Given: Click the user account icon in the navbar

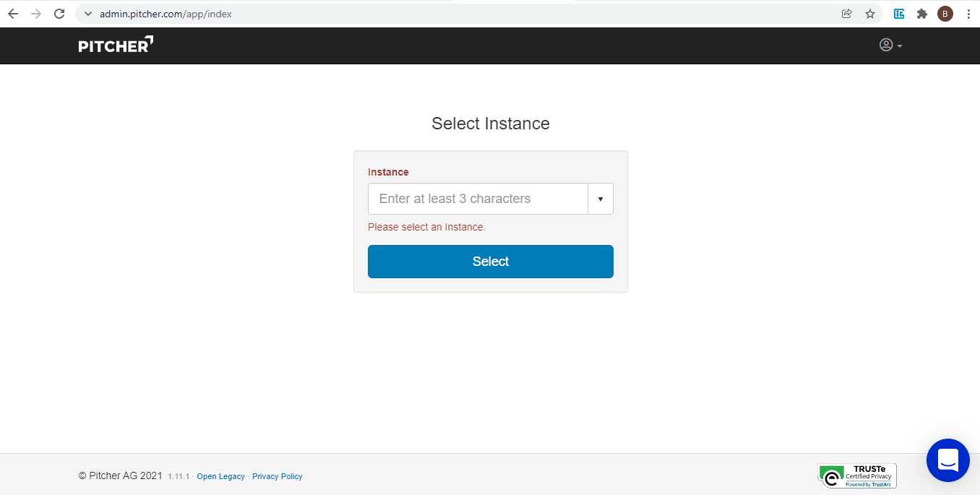Looking at the screenshot, I should point(885,45).
